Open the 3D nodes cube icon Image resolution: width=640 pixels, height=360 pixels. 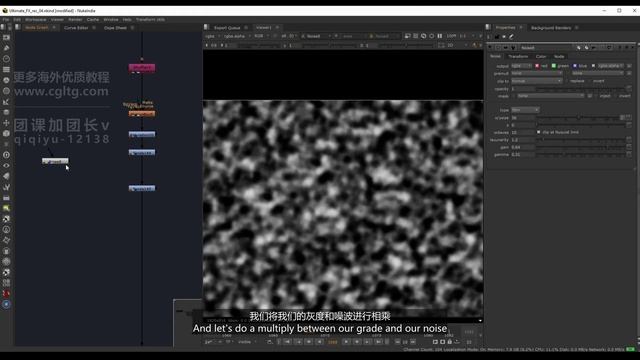[6, 133]
